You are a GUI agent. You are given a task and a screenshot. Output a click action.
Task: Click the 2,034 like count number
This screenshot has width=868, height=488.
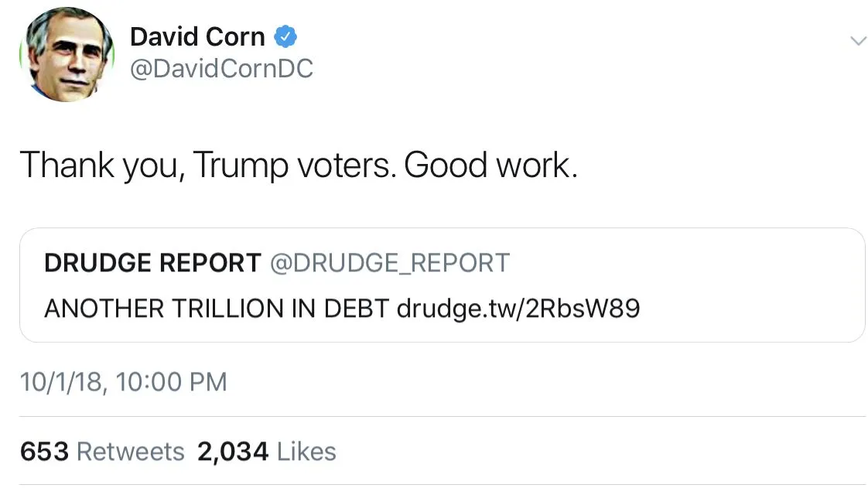(233, 452)
